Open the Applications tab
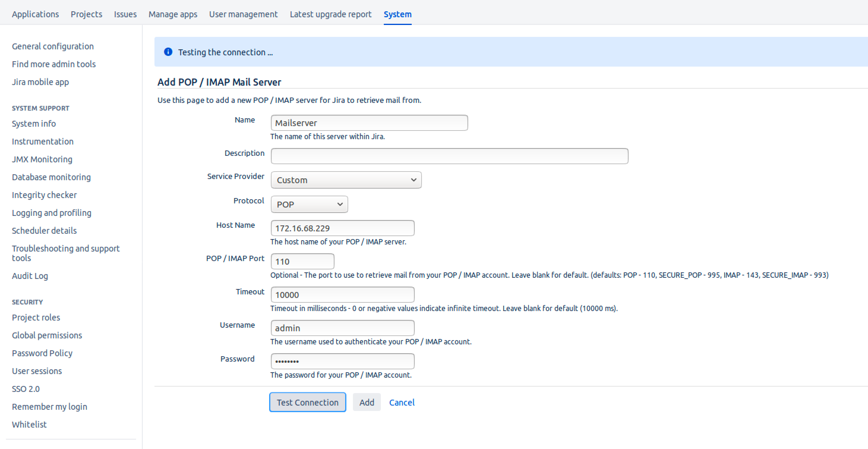Image resolution: width=868 pixels, height=449 pixels. coord(35,14)
